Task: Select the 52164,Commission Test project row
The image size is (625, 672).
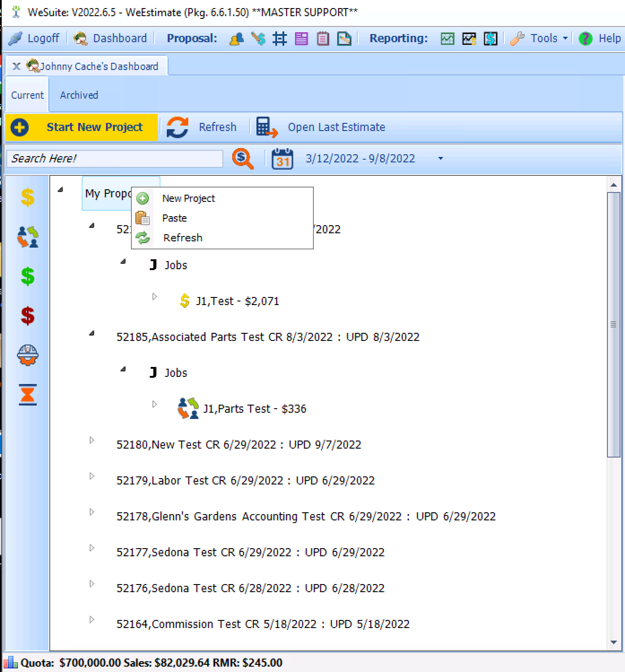Action: pos(263,624)
